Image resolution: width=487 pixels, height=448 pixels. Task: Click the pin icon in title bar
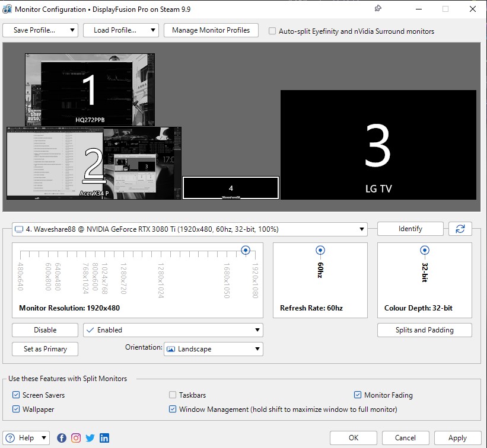(378, 9)
